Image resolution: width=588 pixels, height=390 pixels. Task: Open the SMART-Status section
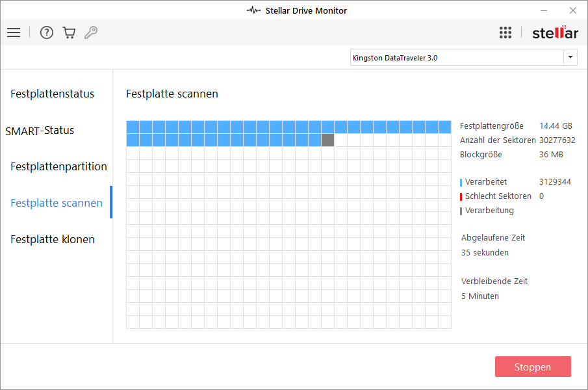point(40,130)
